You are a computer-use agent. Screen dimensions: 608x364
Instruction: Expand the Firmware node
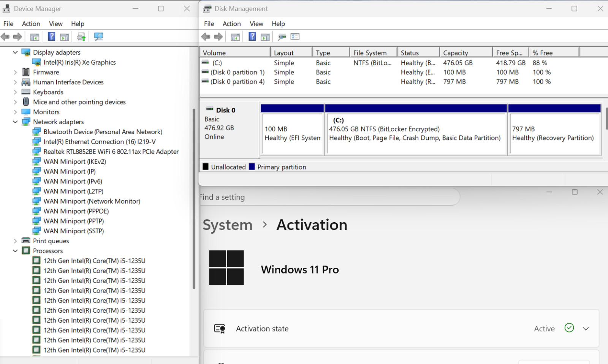(x=15, y=72)
